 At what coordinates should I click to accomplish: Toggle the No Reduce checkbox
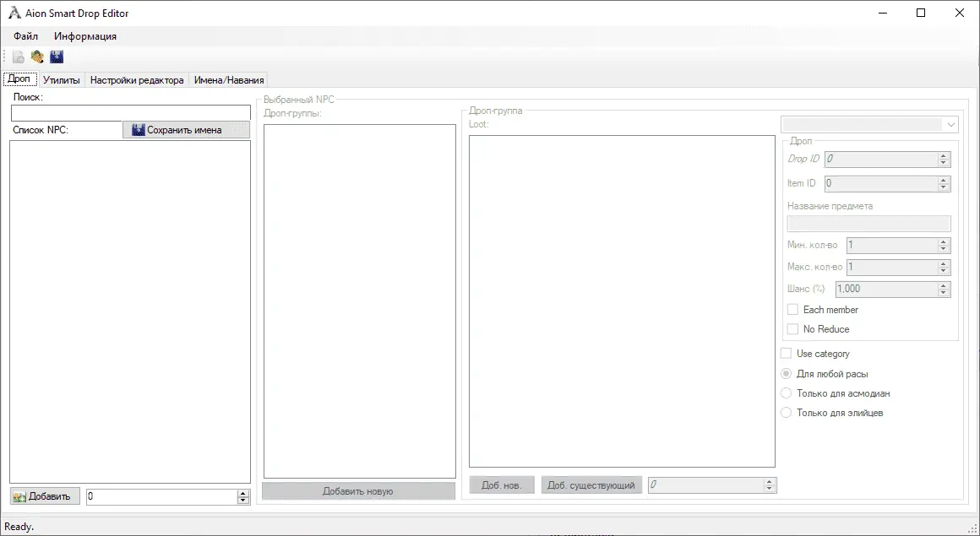pyautogui.click(x=792, y=329)
